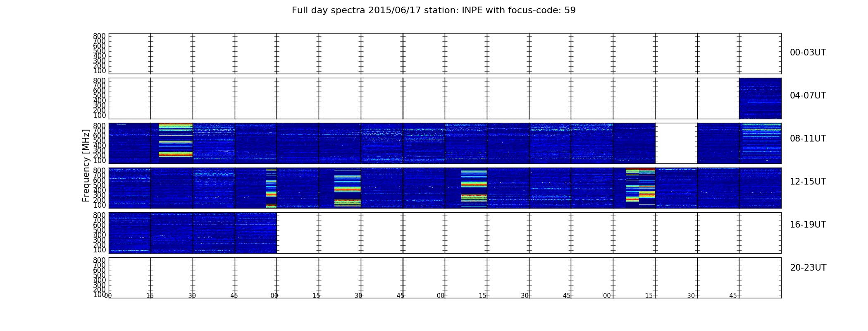This screenshot has height=331, width=868.
Task: Click the burst near 15:10 in 12-15UT row
Action: pos(640,188)
